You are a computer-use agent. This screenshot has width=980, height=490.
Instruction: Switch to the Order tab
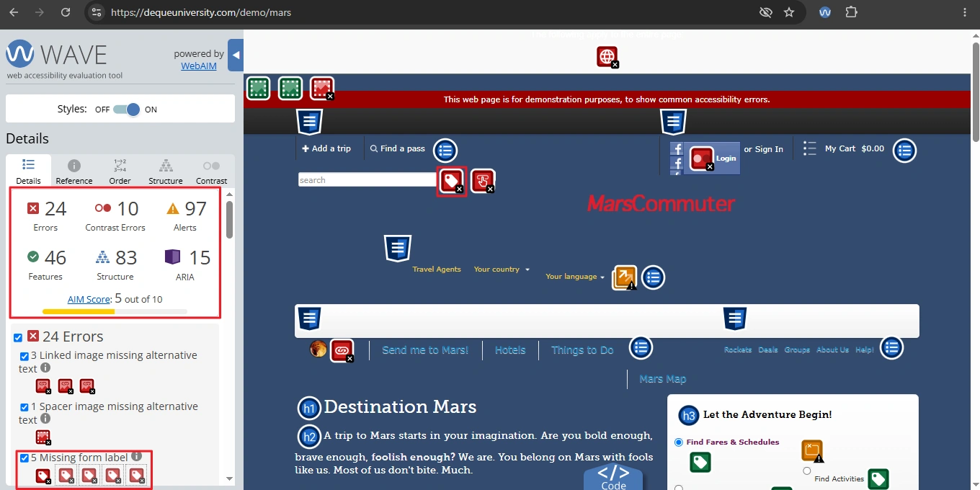click(x=120, y=171)
